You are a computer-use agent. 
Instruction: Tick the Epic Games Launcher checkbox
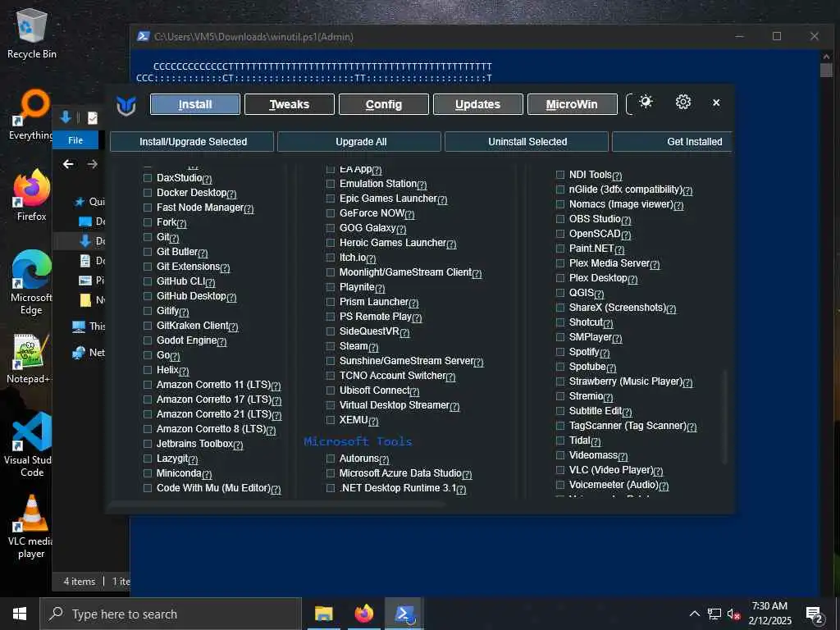331,199
